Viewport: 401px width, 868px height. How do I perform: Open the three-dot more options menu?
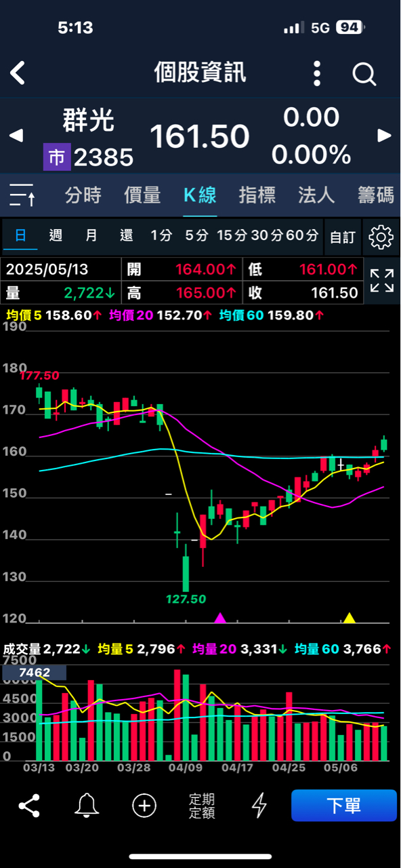317,73
